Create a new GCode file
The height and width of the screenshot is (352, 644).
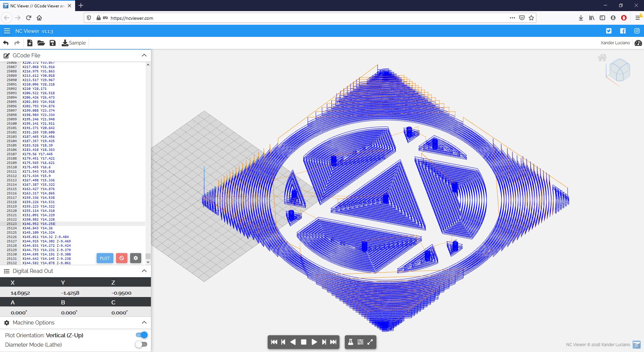[30, 43]
